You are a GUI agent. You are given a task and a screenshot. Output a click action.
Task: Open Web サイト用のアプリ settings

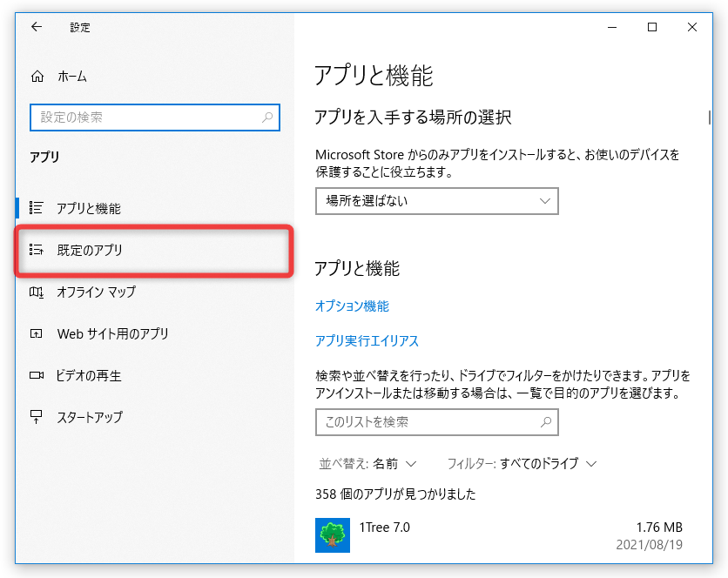click(155, 333)
